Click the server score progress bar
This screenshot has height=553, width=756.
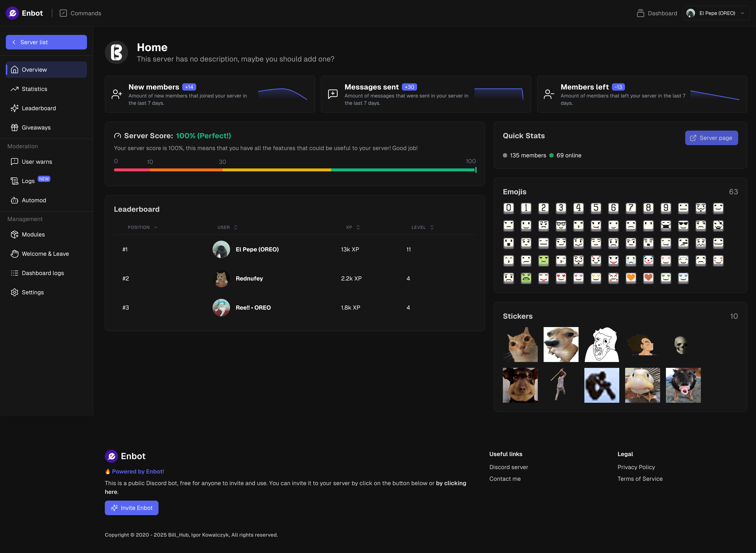click(295, 170)
